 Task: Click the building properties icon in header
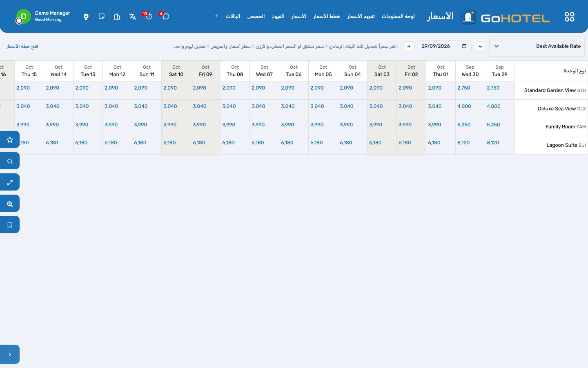(x=117, y=16)
